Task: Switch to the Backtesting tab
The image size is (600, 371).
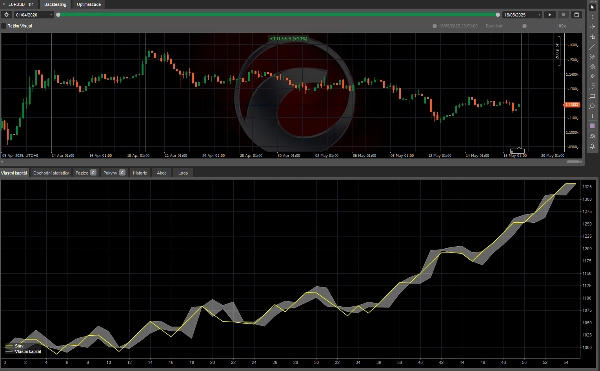Action: 55,4
